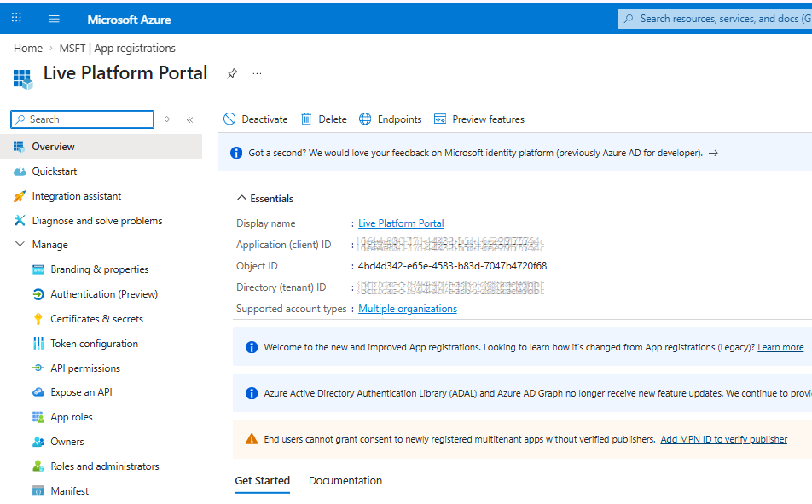
Task: Click the Live Platform Portal display name link
Action: click(x=401, y=223)
